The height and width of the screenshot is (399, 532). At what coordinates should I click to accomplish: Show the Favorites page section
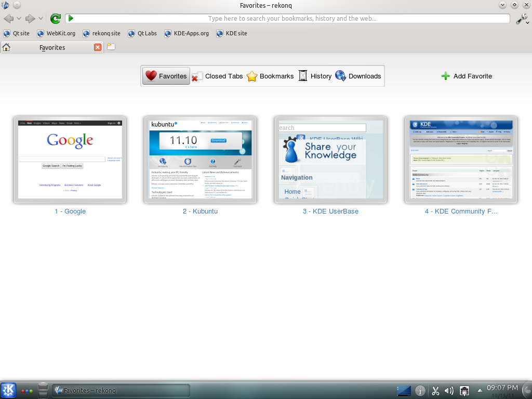(x=166, y=76)
